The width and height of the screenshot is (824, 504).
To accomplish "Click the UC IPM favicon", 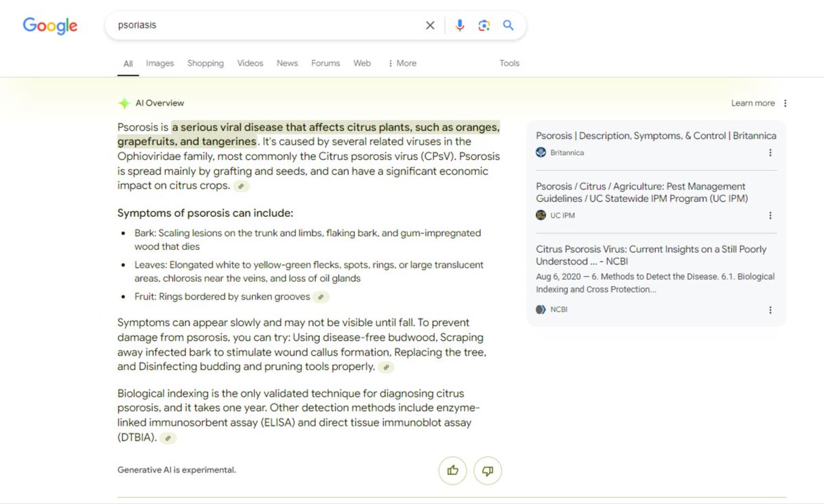I will coord(541,215).
